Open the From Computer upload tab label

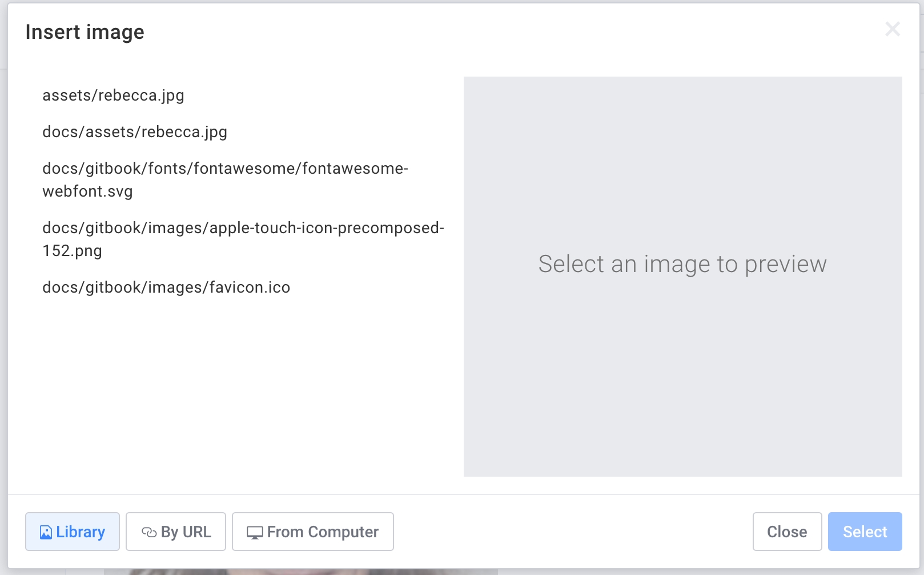tap(323, 532)
